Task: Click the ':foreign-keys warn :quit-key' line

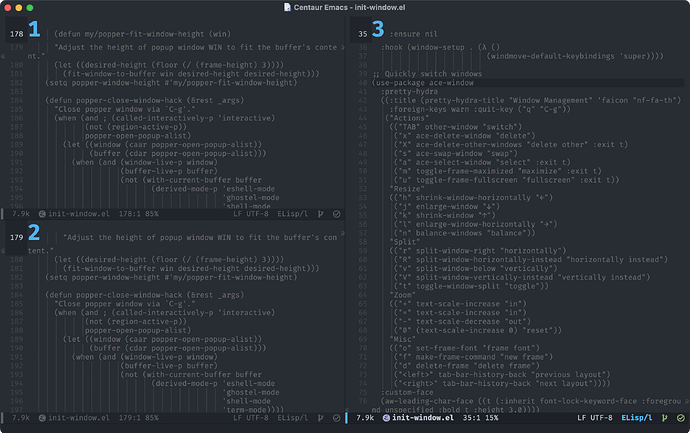Action: [480, 109]
